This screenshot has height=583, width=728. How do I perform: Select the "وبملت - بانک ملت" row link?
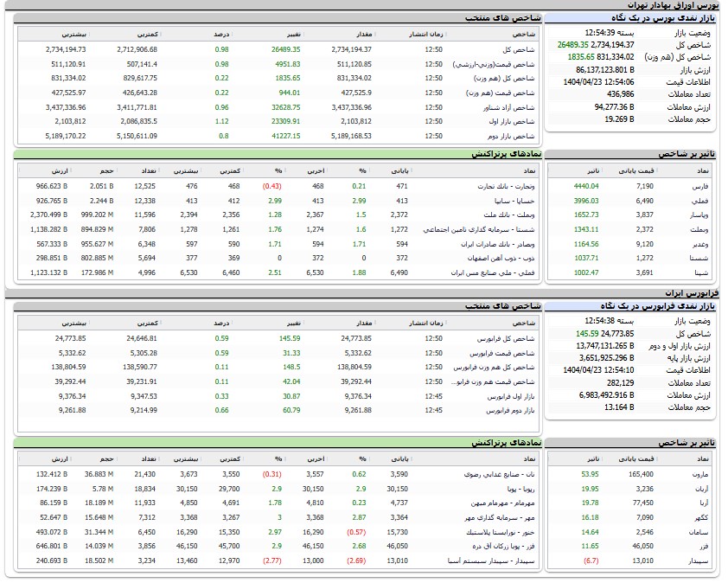coord(509,215)
